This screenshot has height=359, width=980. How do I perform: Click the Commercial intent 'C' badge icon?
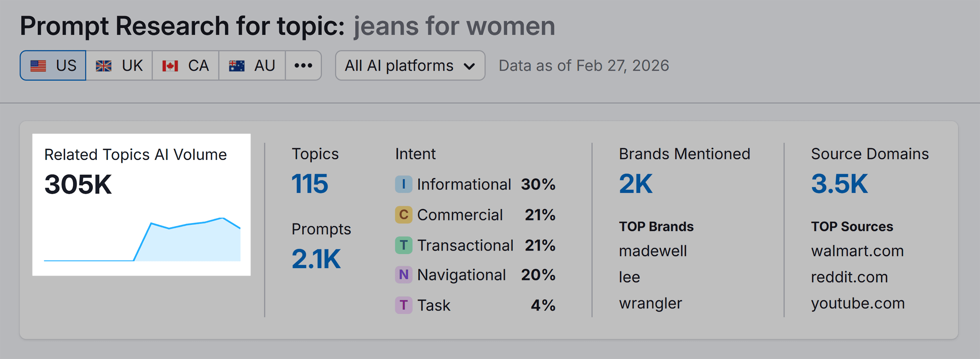[x=403, y=215]
